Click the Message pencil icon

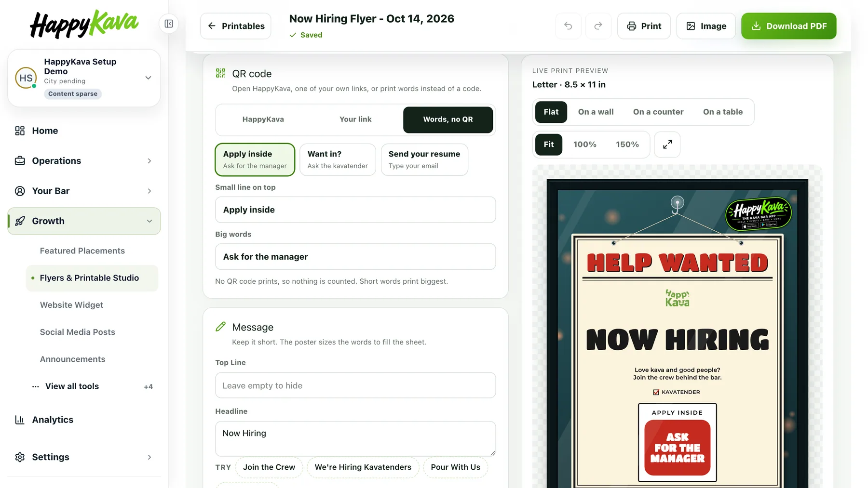(220, 327)
